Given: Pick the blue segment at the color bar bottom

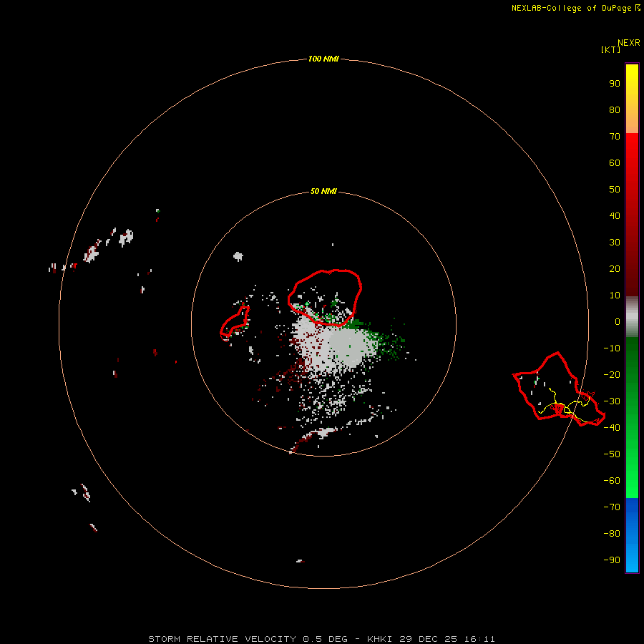Looking at the screenshot, I should click(632, 535).
